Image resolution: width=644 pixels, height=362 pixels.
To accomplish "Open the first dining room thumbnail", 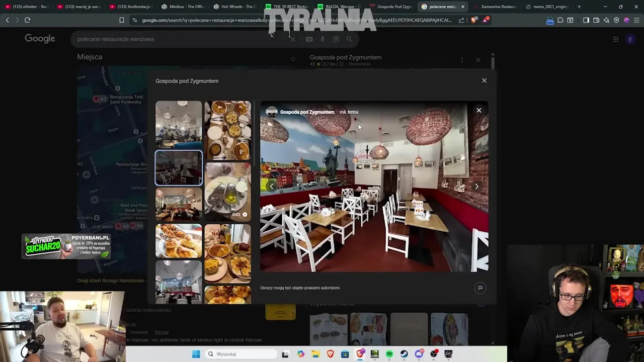I will pyautogui.click(x=179, y=124).
